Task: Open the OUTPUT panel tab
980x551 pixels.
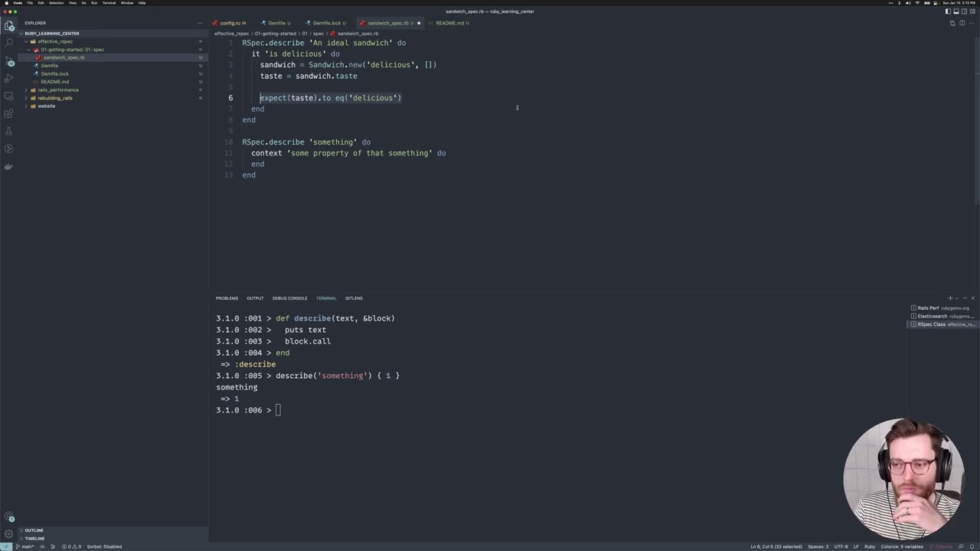Action: point(255,298)
